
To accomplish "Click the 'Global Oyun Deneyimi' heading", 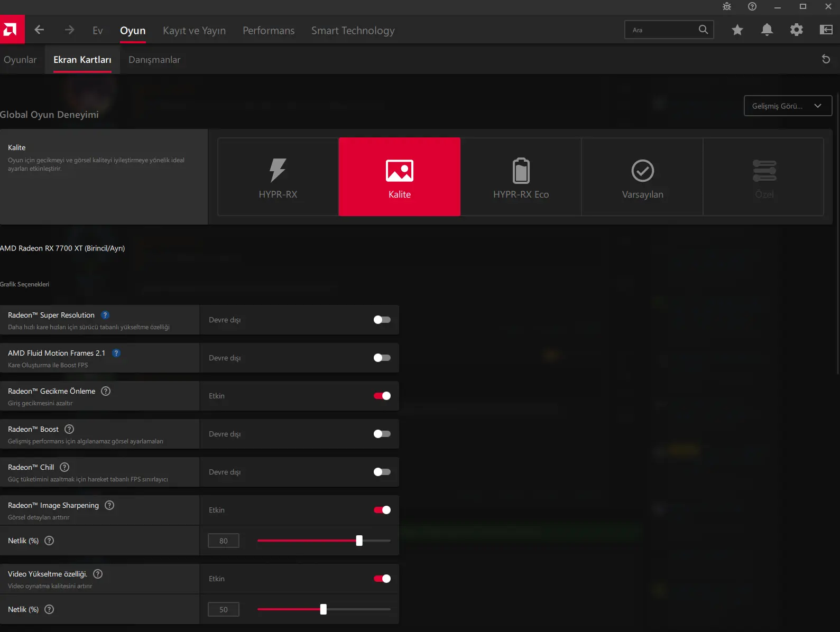I will point(49,115).
